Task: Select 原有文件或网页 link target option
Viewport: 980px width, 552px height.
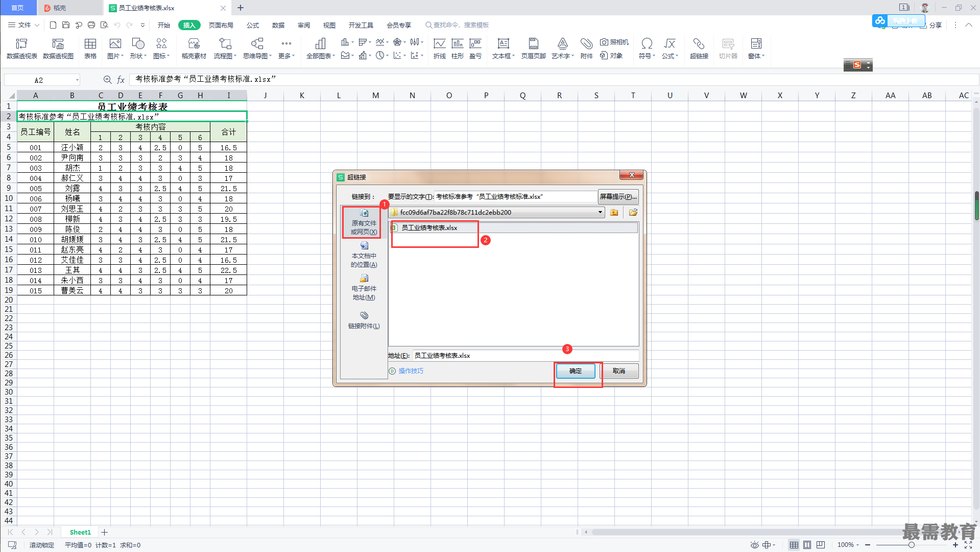Action: click(x=364, y=222)
